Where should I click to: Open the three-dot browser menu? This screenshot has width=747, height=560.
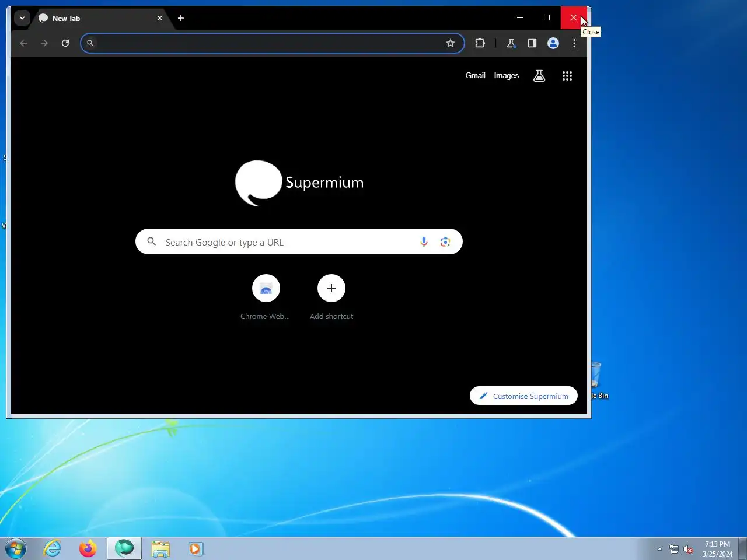coord(574,43)
